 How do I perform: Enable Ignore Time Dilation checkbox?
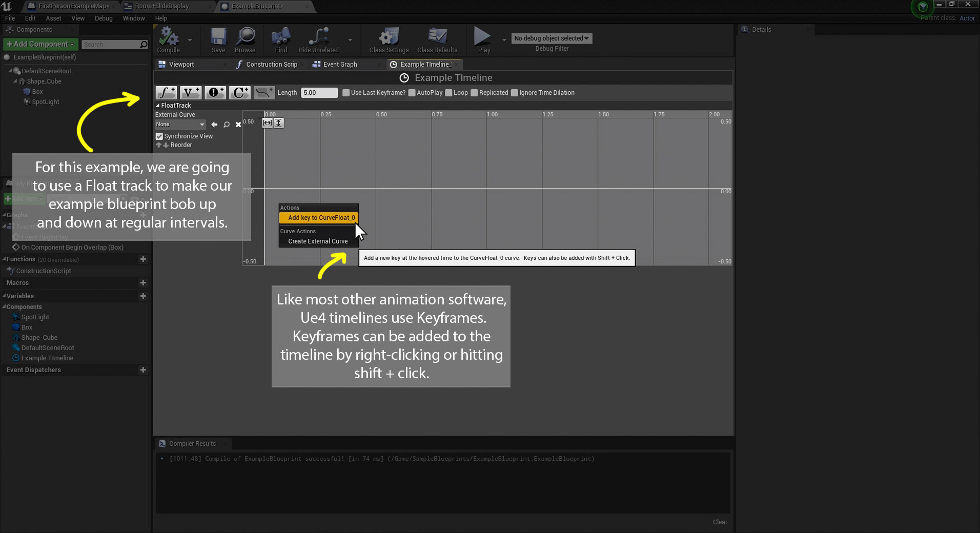tap(514, 93)
